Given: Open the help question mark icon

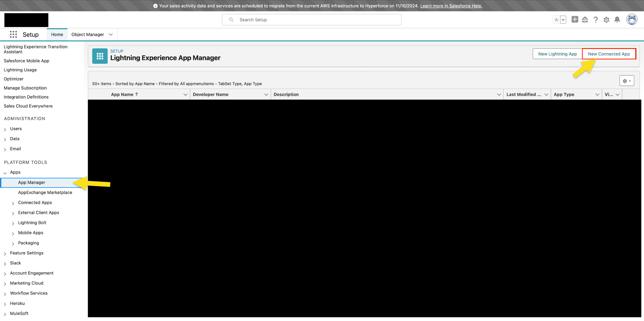Looking at the screenshot, I should [596, 20].
